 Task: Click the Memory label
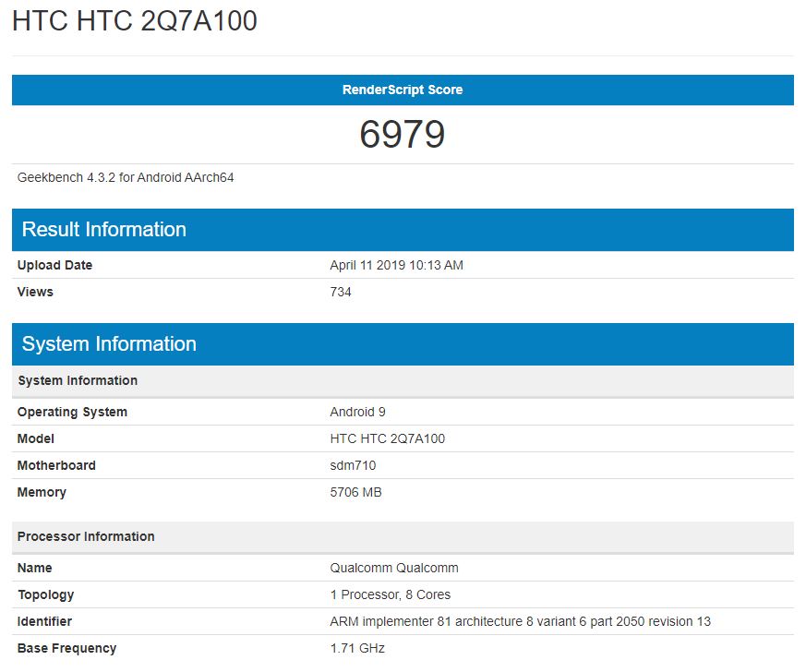42,492
